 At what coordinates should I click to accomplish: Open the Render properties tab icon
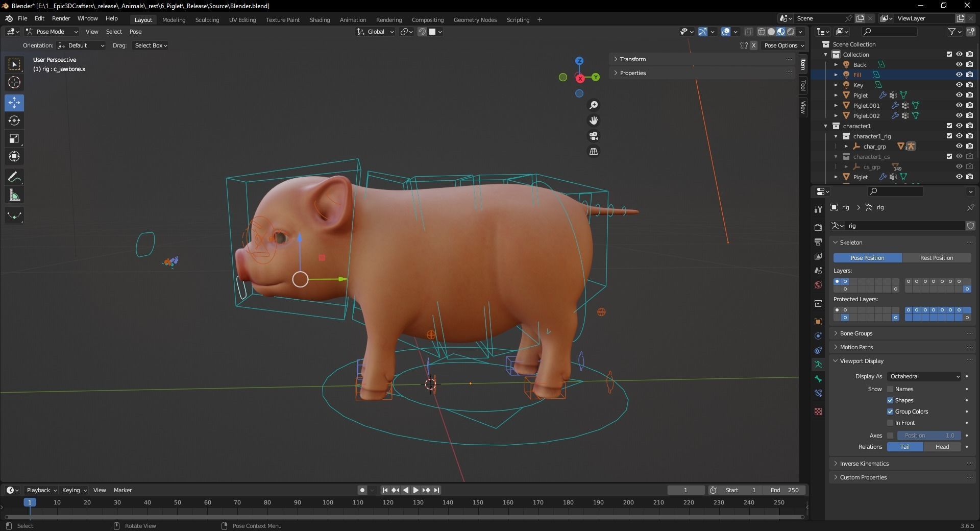(818, 227)
